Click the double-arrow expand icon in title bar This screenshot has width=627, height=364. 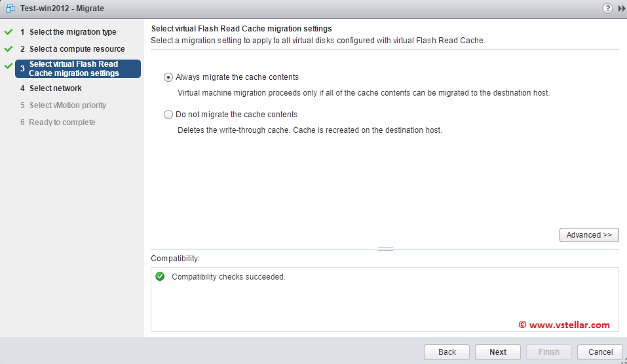click(x=622, y=9)
